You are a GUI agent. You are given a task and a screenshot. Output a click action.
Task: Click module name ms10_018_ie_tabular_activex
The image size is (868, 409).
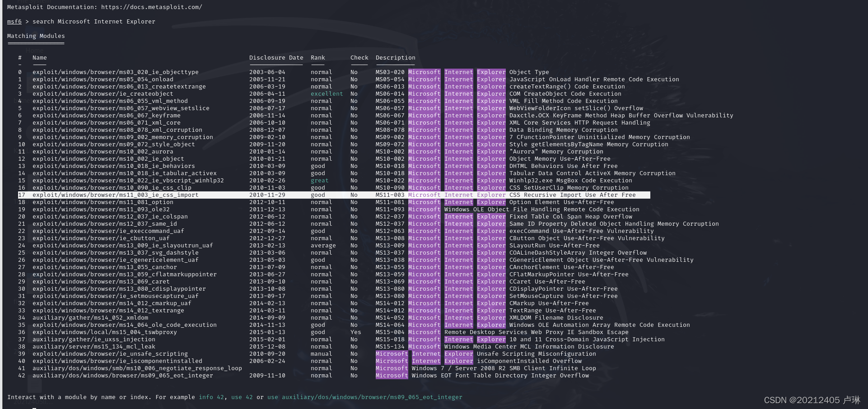pos(125,173)
